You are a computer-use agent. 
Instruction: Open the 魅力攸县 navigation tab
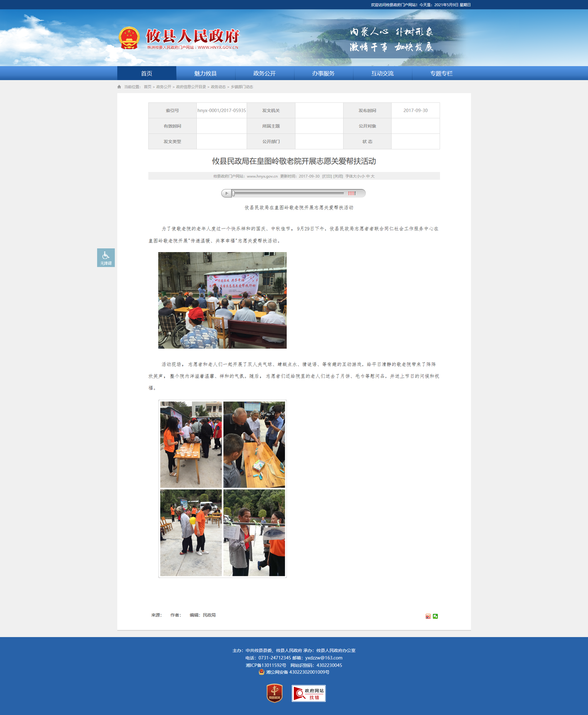[x=206, y=74]
